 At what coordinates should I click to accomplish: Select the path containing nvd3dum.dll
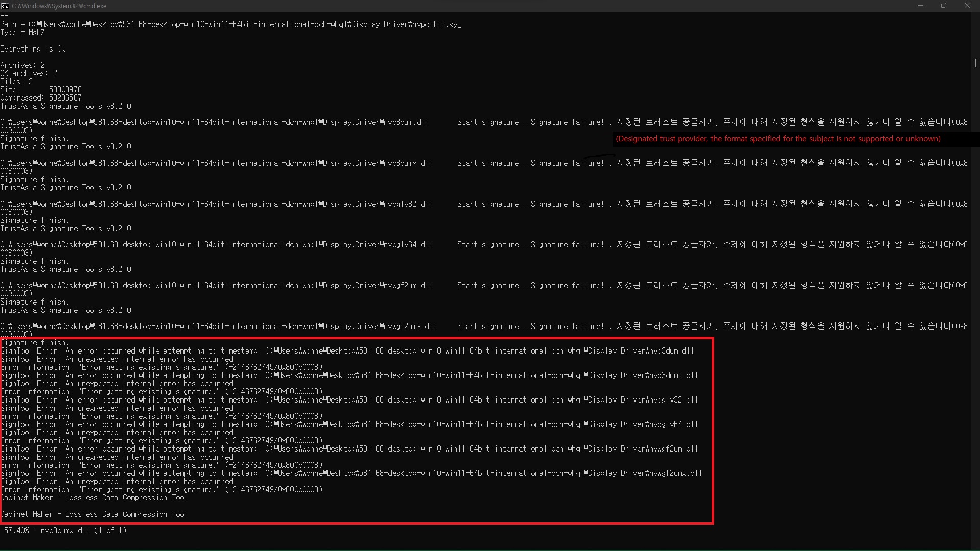[214, 122]
